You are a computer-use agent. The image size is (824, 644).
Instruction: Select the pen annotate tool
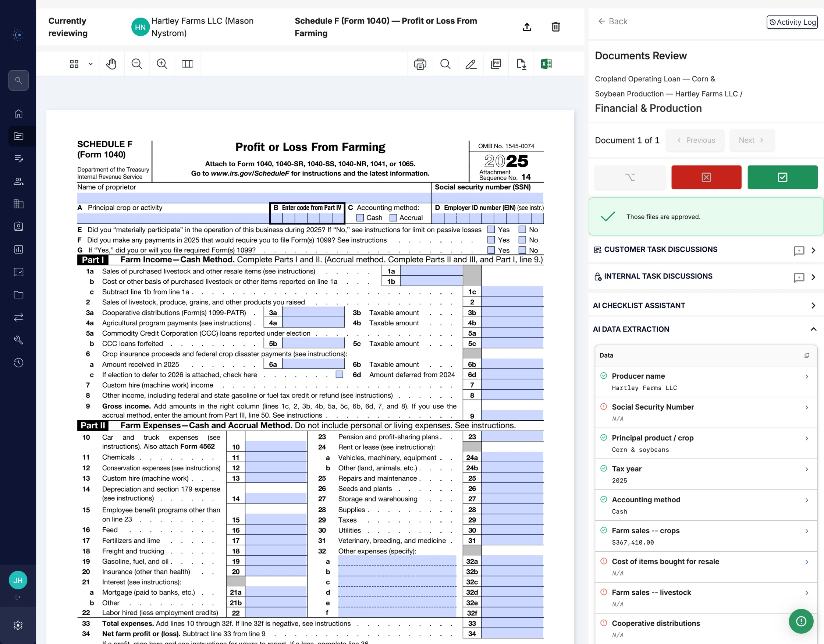point(470,64)
